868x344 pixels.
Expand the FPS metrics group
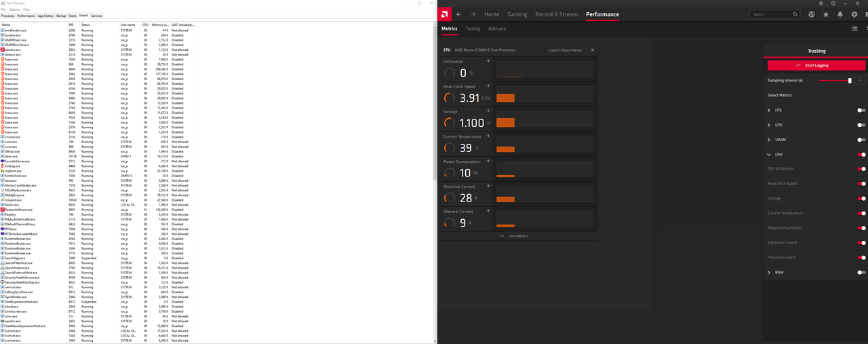769,110
